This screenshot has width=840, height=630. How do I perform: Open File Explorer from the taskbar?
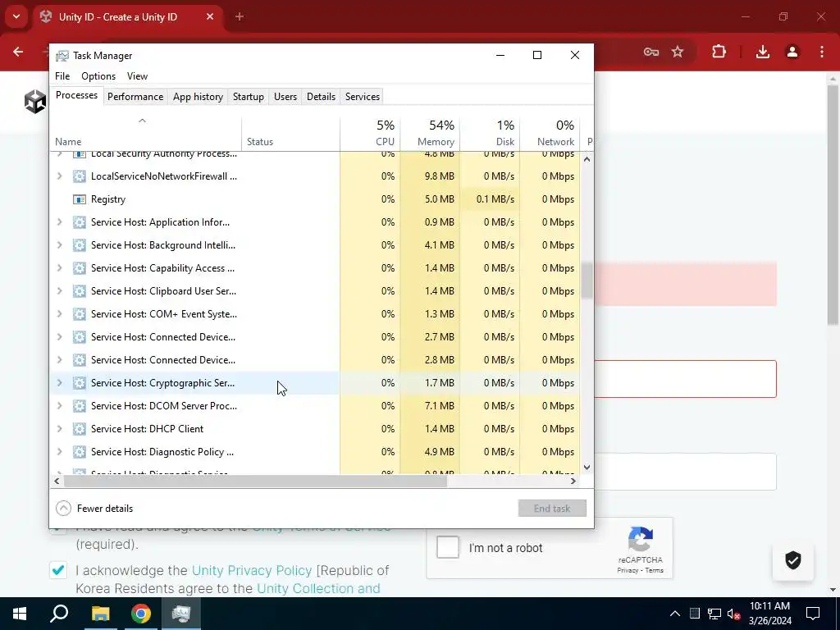pyautogui.click(x=100, y=614)
